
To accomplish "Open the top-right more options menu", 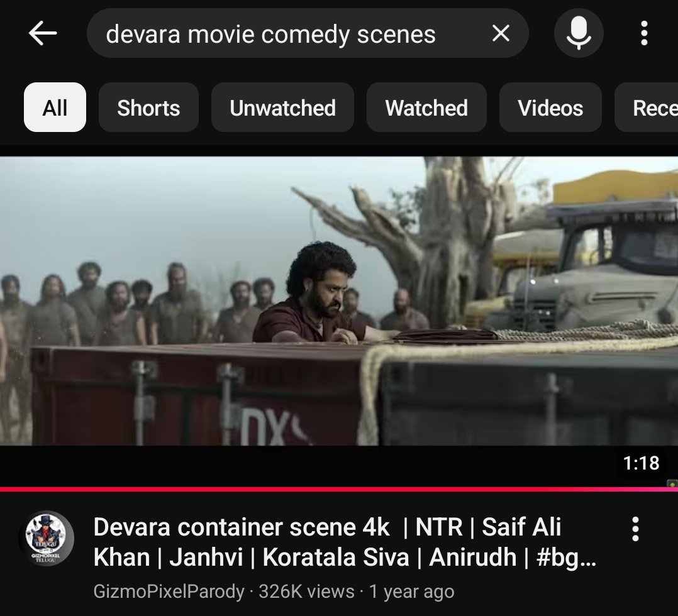I will pos(644,33).
